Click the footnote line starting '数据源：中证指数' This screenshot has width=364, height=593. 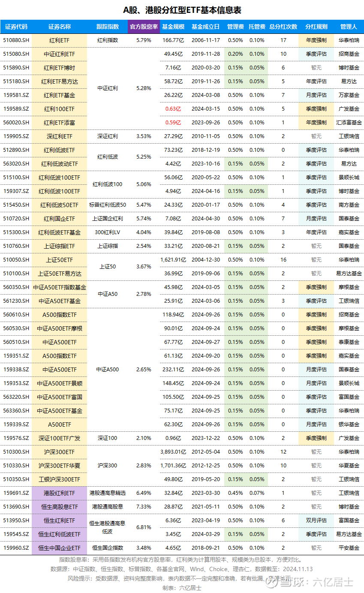(x=182, y=569)
